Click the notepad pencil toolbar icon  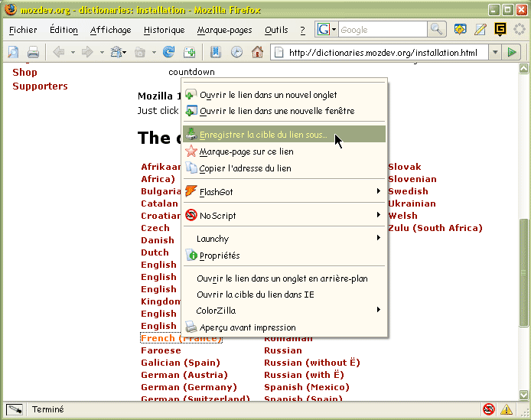click(x=481, y=30)
